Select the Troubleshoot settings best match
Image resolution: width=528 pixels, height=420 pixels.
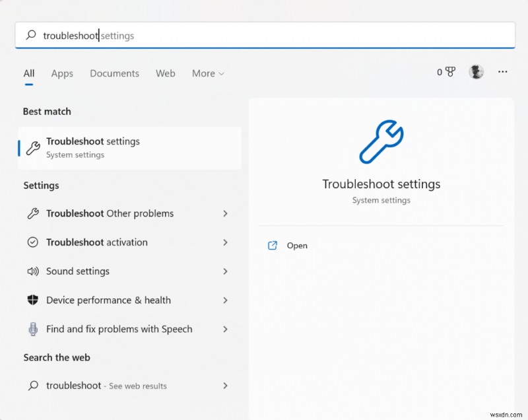[129, 147]
